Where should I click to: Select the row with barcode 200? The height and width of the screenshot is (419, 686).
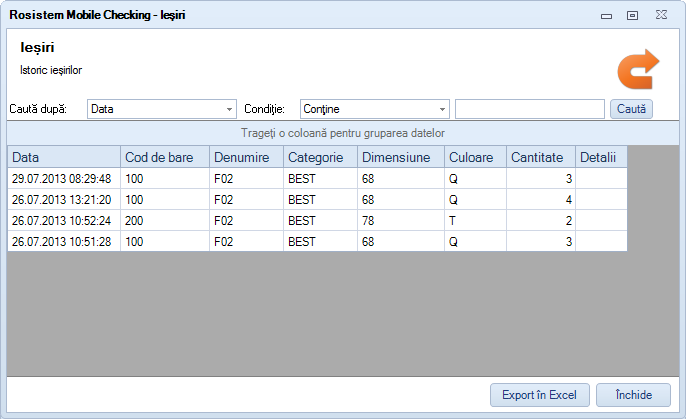pyautogui.click(x=165, y=220)
